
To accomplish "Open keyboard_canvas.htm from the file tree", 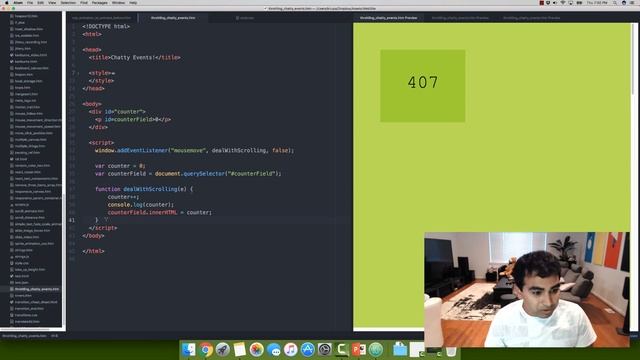I will (x=31, y=68).
